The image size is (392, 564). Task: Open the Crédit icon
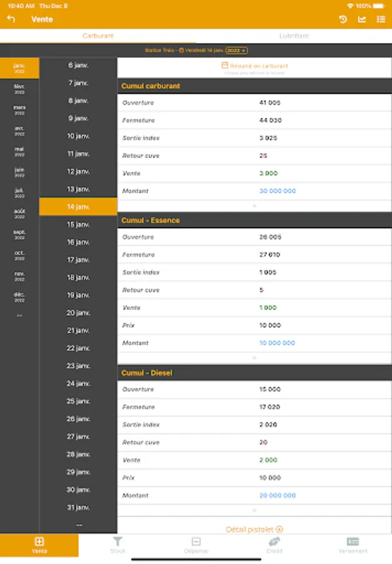(x=274, y=545)
